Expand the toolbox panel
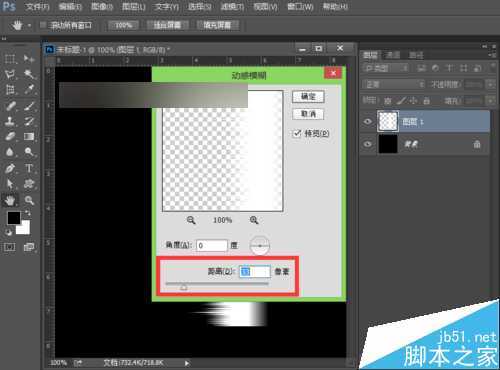This screenshot has height=370, width=500. click(x=4, y=38)
